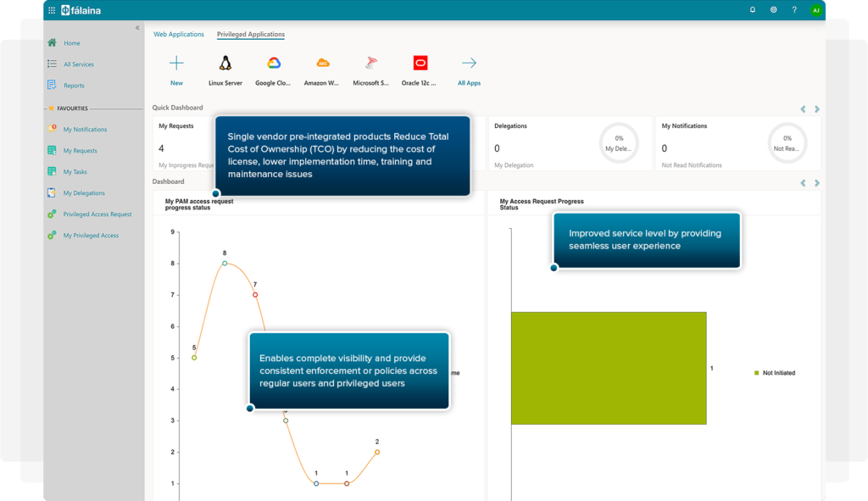Click the FAVOURITES section header

pyautogui.click(x=73, y=109)
